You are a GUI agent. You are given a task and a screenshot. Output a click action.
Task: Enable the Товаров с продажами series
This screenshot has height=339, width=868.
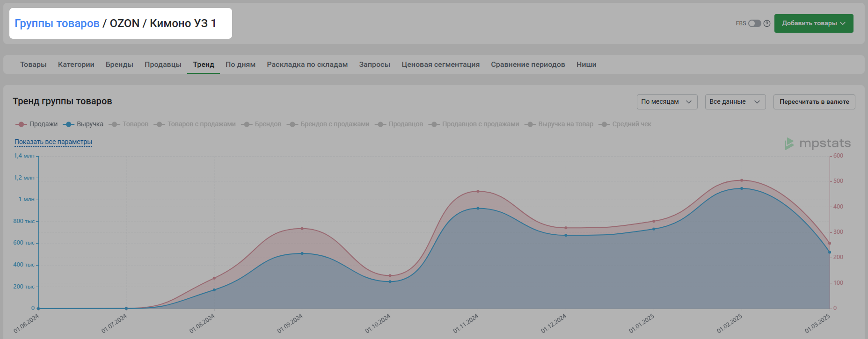[195, 124]
